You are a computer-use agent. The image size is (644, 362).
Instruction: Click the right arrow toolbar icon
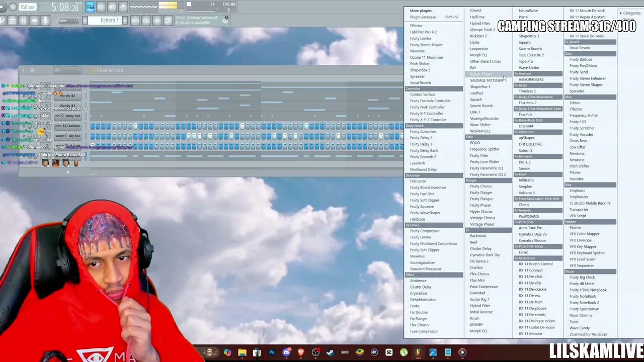[x=34, y=21]
